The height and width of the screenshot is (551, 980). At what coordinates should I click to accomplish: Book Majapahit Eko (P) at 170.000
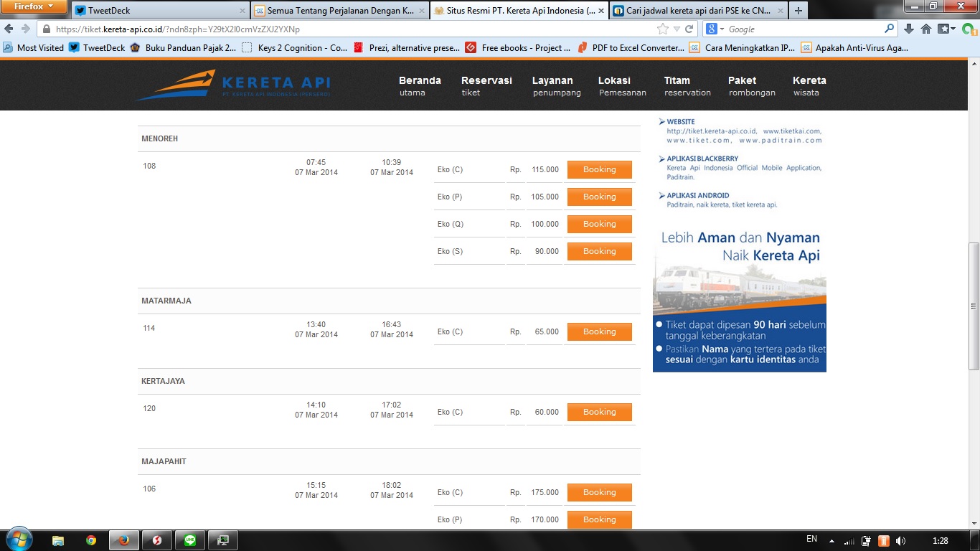pyautogui.click(x=600, y=519)
